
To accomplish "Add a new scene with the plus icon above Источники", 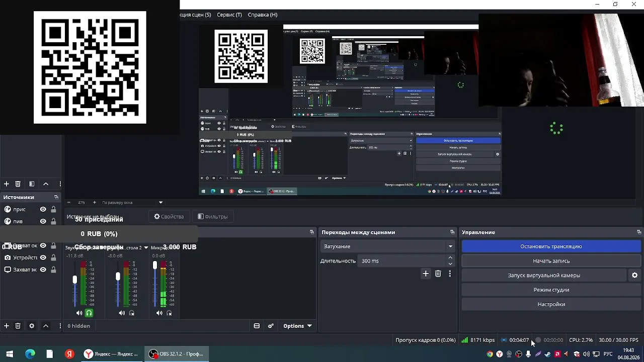I will pos(7,184).
